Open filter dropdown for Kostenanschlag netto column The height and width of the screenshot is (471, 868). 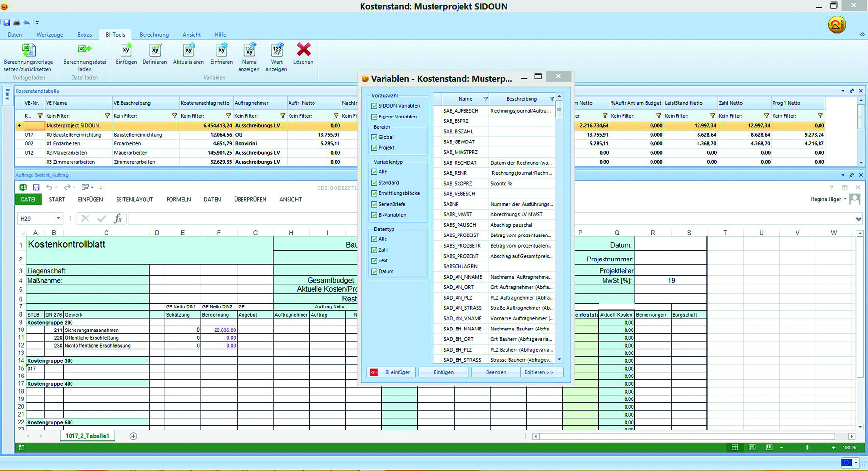click(228, 116)
